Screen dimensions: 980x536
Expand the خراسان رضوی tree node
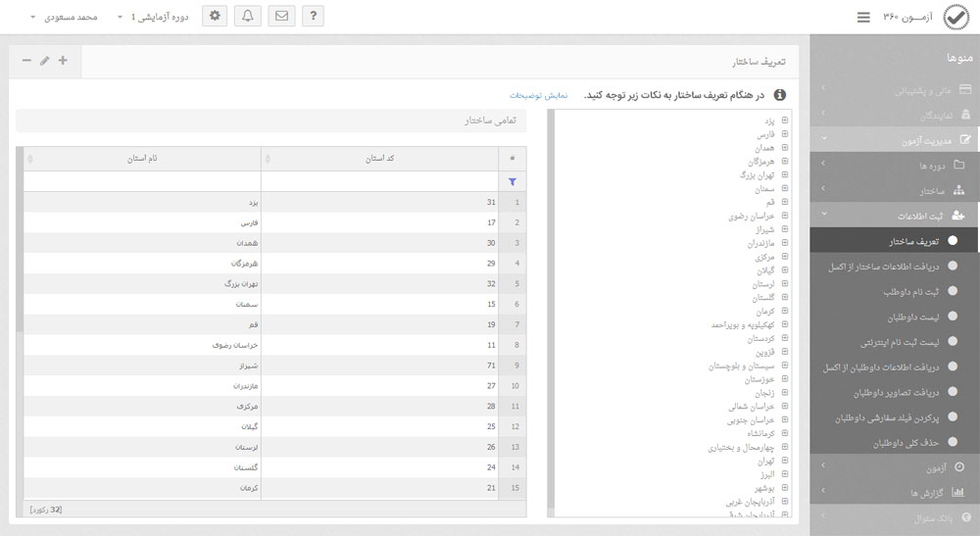pos(785,216)
